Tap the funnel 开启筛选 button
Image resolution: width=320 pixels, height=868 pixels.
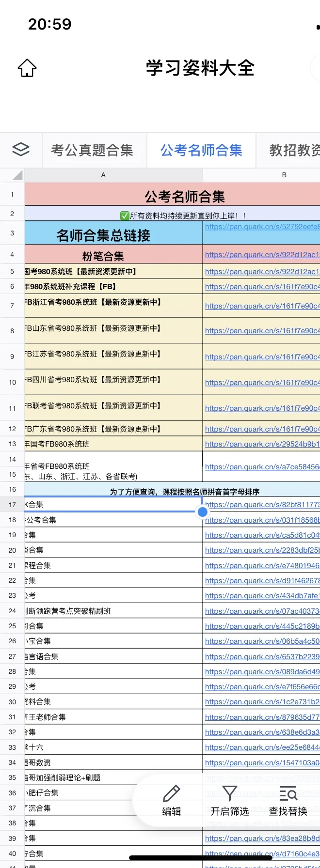[x=229, y=801]
